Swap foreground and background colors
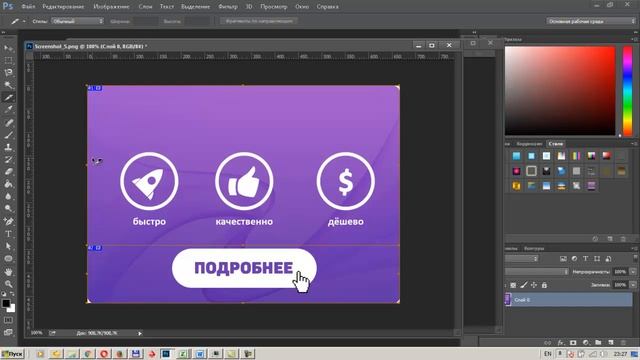 pos(12,293)
